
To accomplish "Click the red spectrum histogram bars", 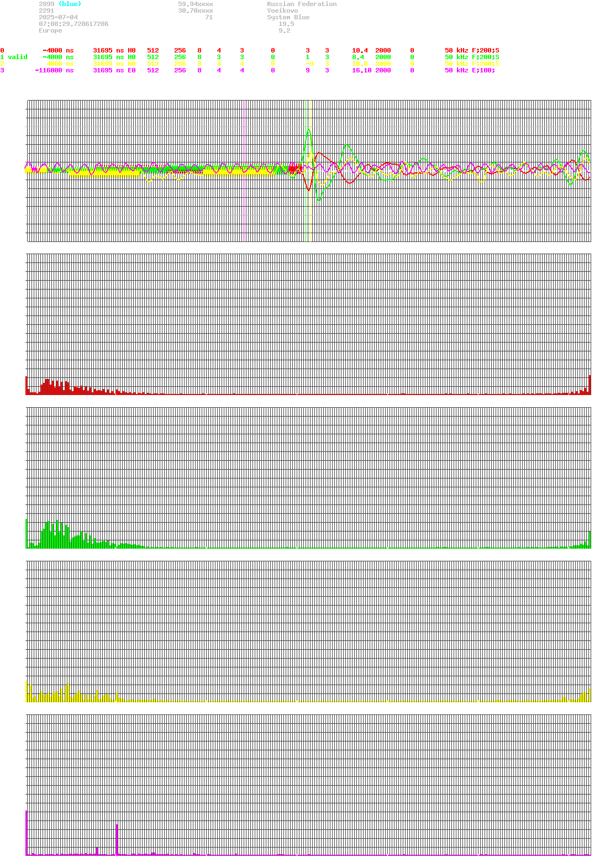I will [308, 386].
